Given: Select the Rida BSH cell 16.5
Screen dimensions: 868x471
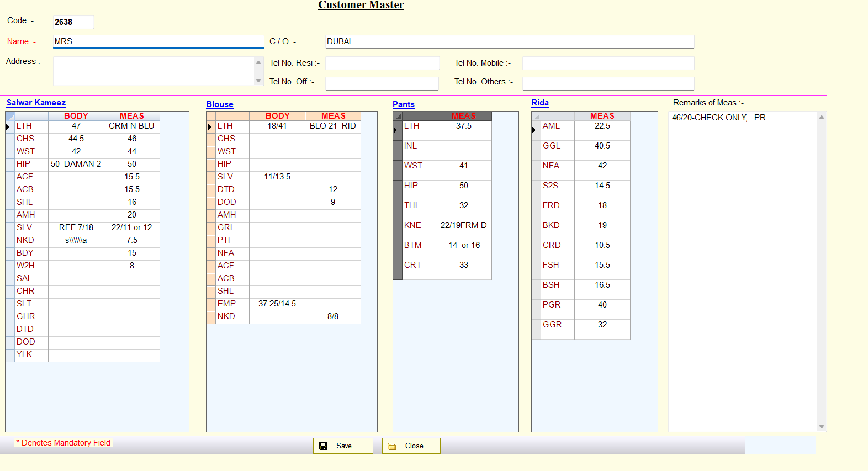Looking at the screenshot, I should pyautogui.click(x=602, y=290).
